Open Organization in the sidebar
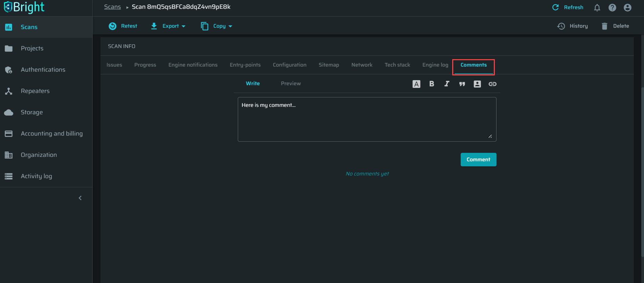 (46, 155)
